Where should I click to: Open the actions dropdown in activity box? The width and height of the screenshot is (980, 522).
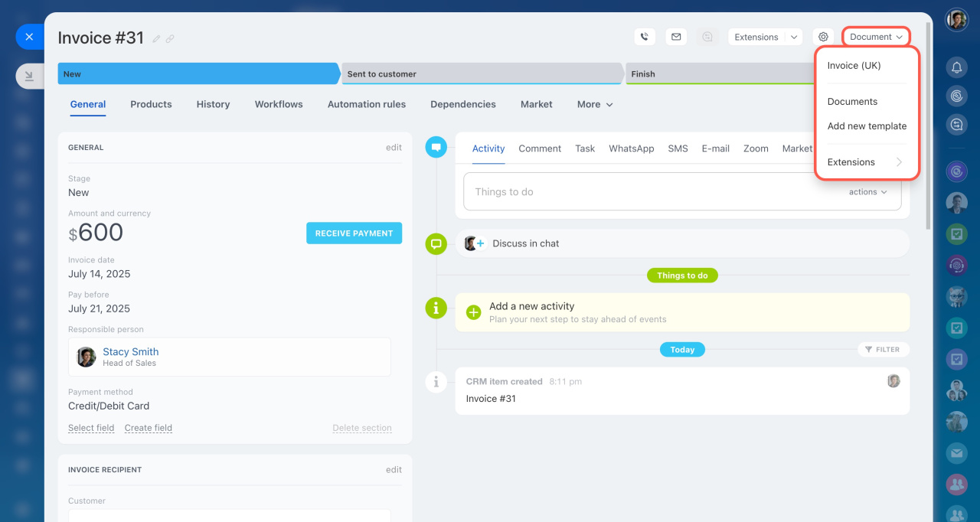pyautogui.click(x=867, y=192)
